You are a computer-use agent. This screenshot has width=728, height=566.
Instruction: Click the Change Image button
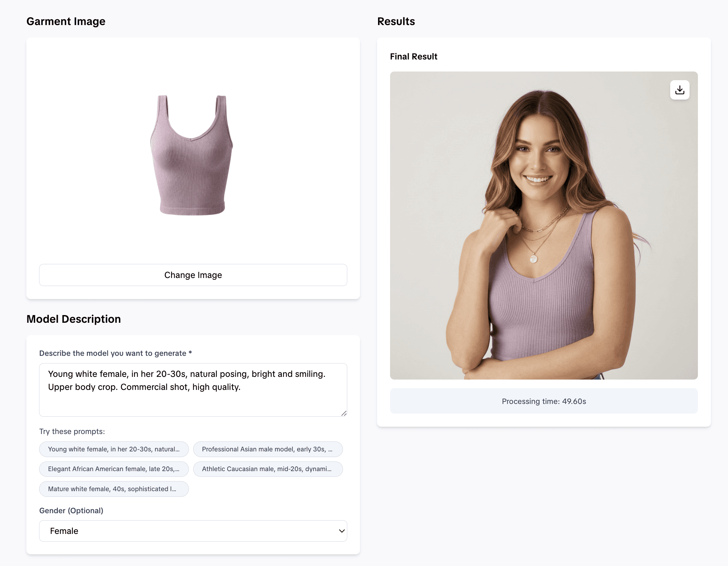point(193,275)
